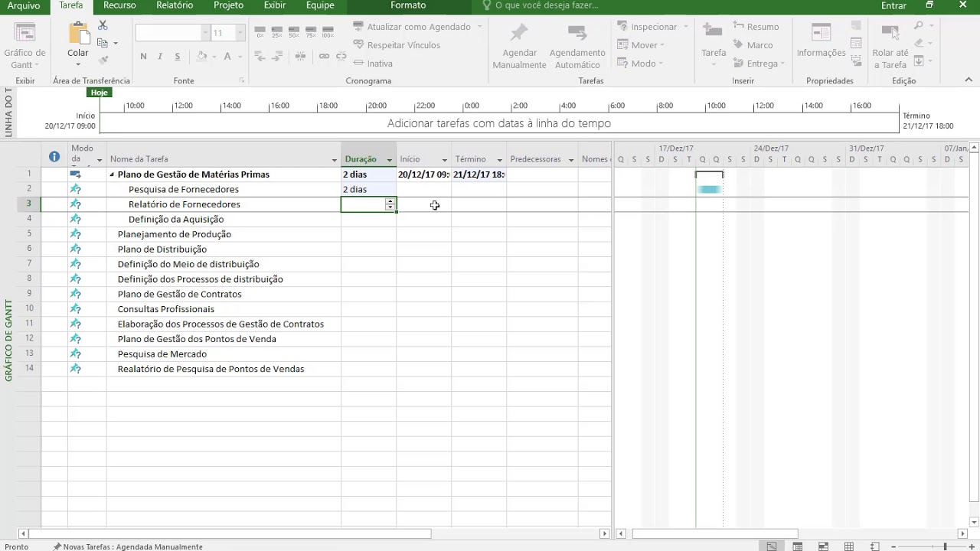Insert a Resumo summary task
Viewport: 980px width, 551px height.
756,27
